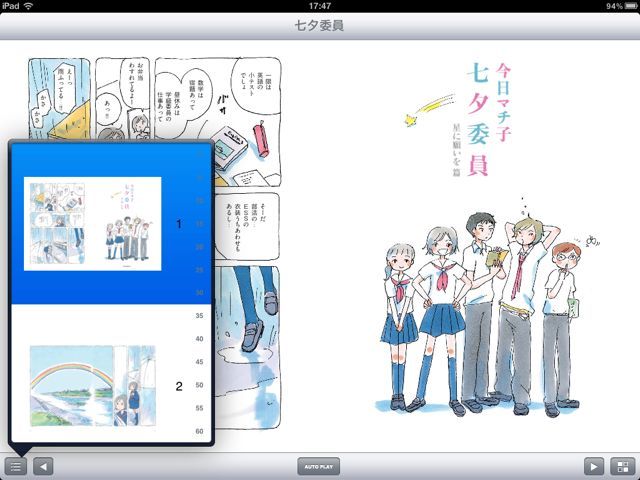Jump to index 25 in chapter list
Screen dimensions: 640x480
(199, 270)
